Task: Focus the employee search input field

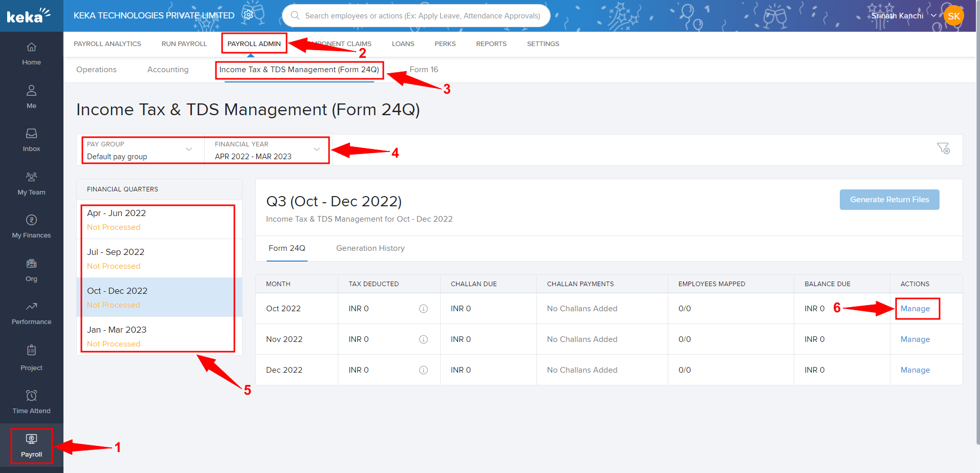Action: click(x=422, y=16)
